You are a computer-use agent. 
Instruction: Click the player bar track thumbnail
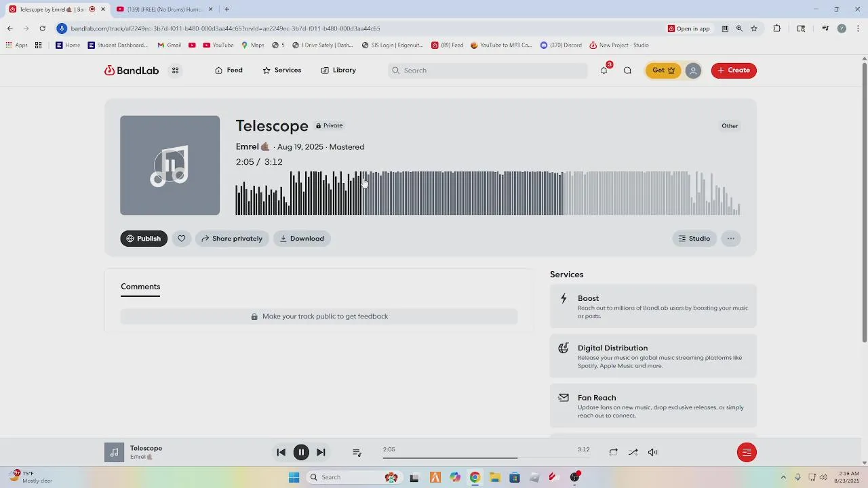click(114, 452)
